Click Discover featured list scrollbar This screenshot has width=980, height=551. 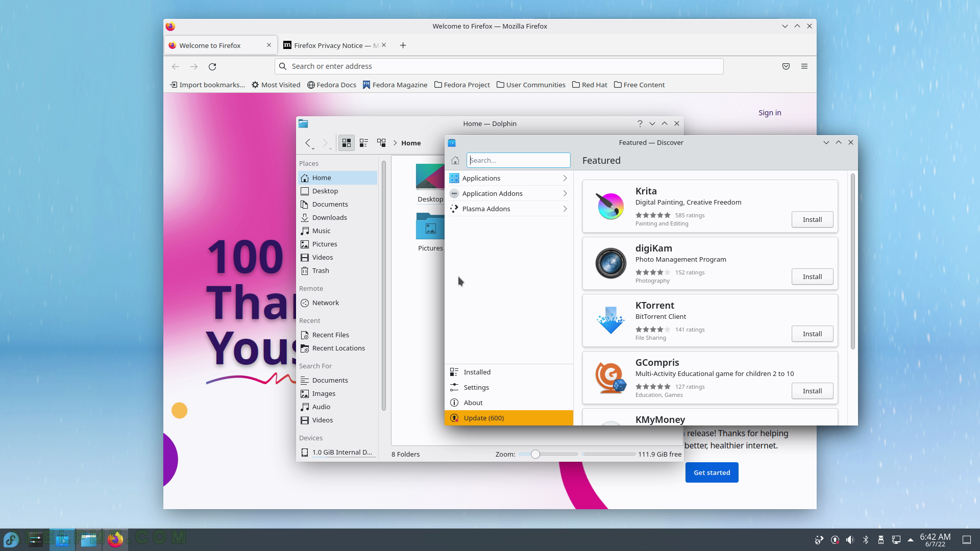pyautogui.click(x=852, y=262)
